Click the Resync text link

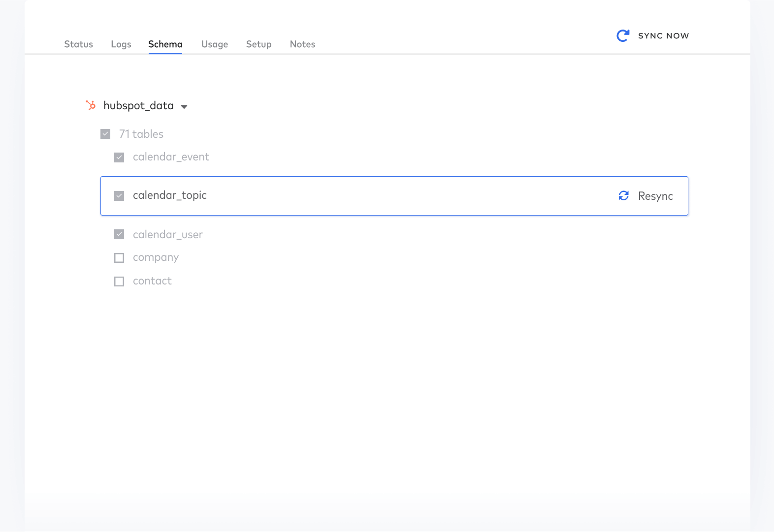(x=655, y=196)
